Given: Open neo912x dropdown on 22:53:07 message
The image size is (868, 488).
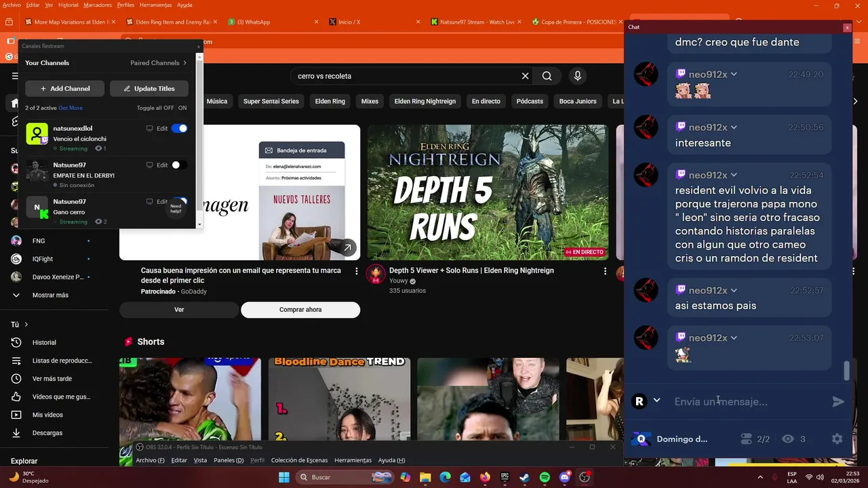Looking at the screenshot, I should pos(734,338).
